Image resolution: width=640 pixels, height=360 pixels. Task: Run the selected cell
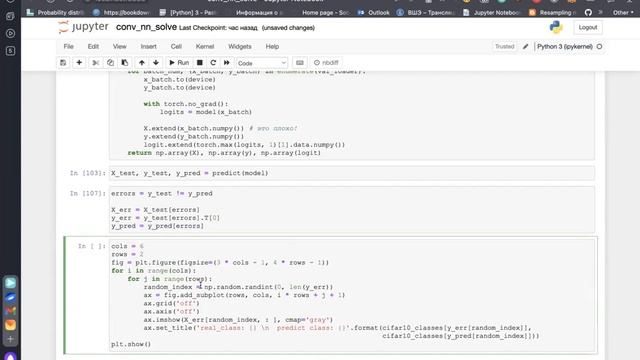tap(179, 63)
